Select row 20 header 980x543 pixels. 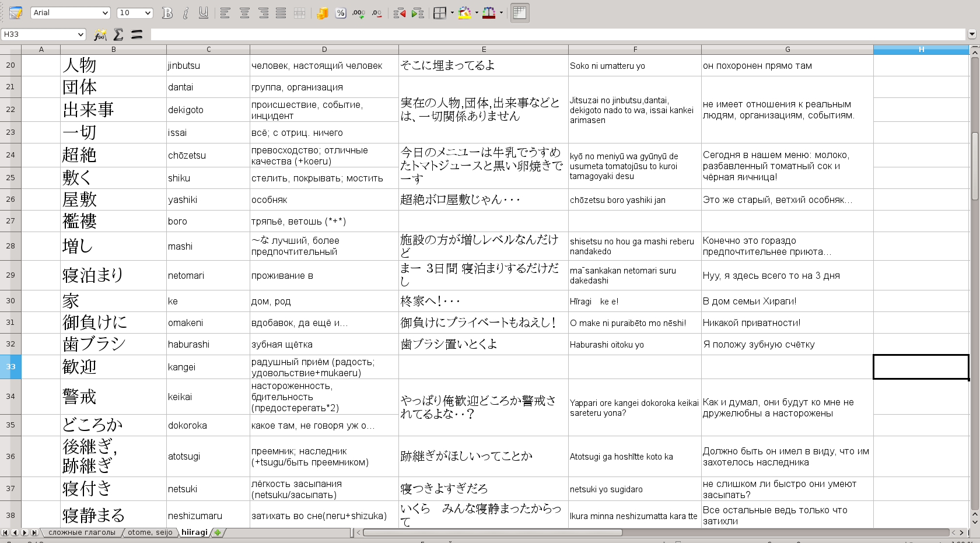pyautogui.click(x=10, y=65)
